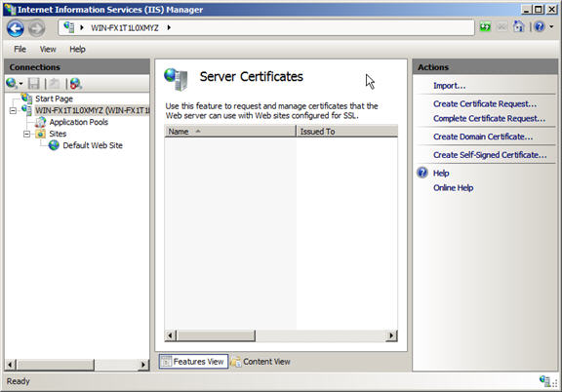
Task: Select the WIN-FX1T1L0XMYZ server node
Action: (92, 110)
